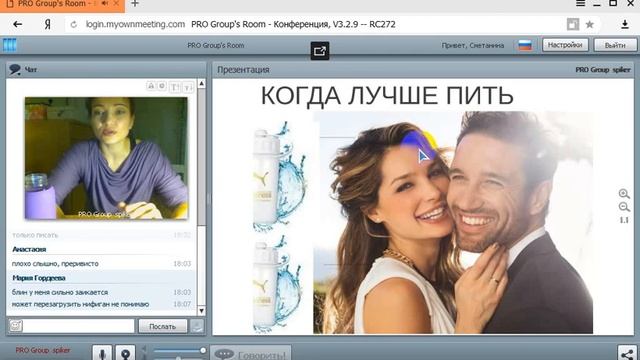Image resolution: width=640 pixels, height=360 pixels.
Task: Bookmark the page with the star icon
Action: pos(589,24)
